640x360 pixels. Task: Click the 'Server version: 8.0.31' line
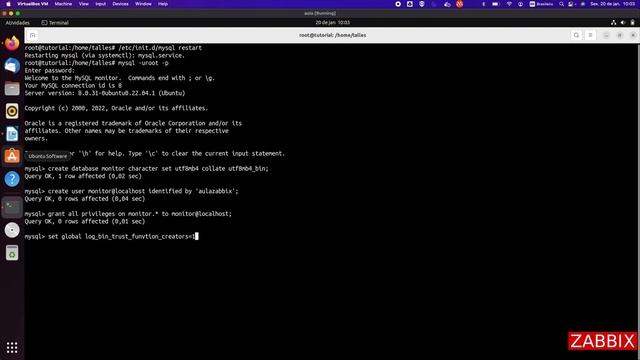click(x=105, y=93)
